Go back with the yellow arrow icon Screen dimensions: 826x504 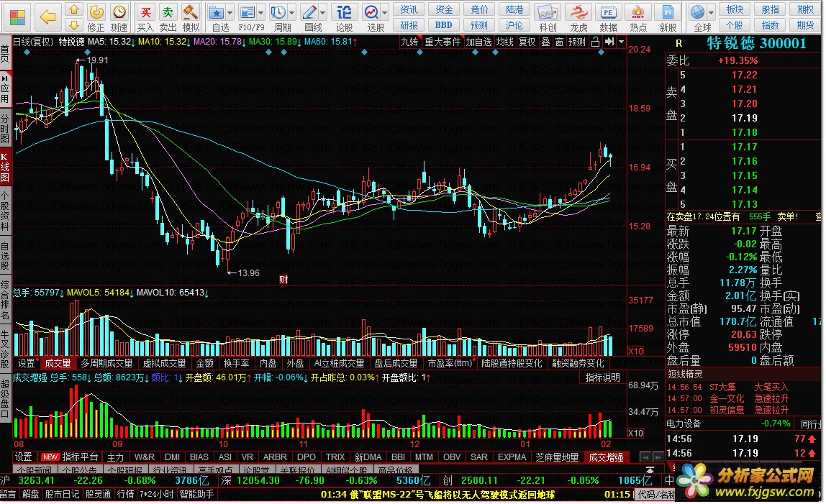tap(47, 17)
